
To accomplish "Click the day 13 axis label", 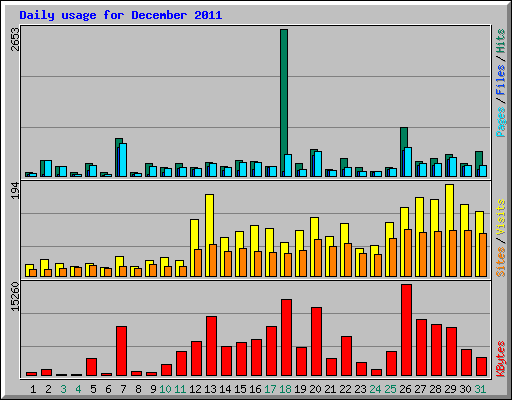I will tap(210, 389).
